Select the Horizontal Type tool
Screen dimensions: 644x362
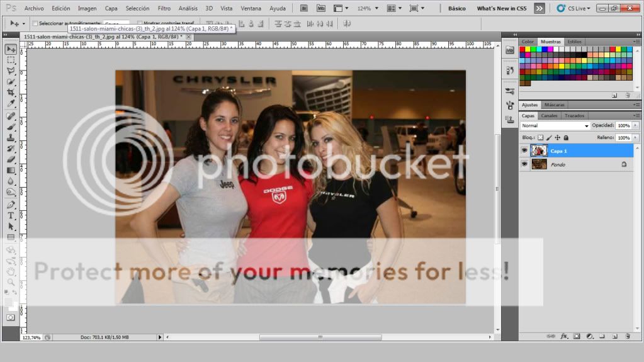(x=11, y=215)
